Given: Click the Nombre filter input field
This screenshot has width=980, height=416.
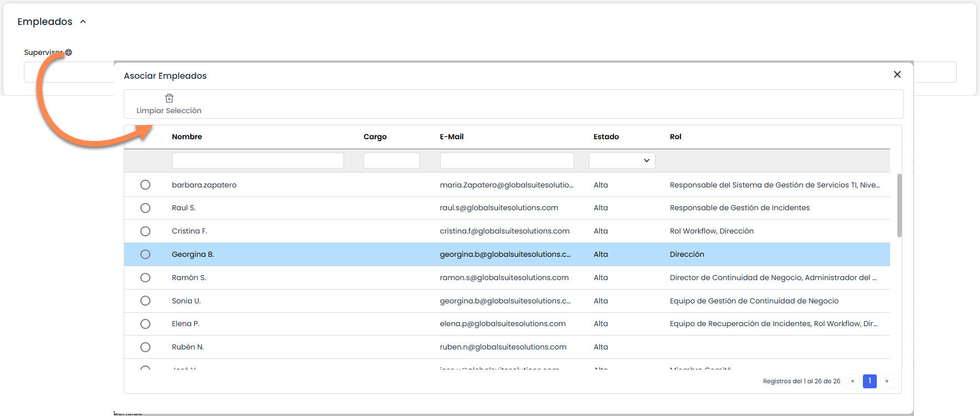Looking at the screenshot, I should click(257, 160).
